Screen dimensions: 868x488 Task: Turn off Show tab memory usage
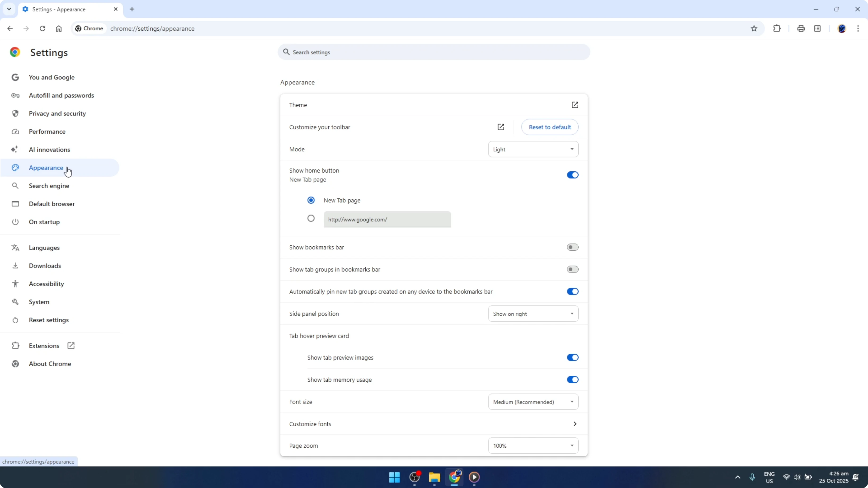(572, 380)
